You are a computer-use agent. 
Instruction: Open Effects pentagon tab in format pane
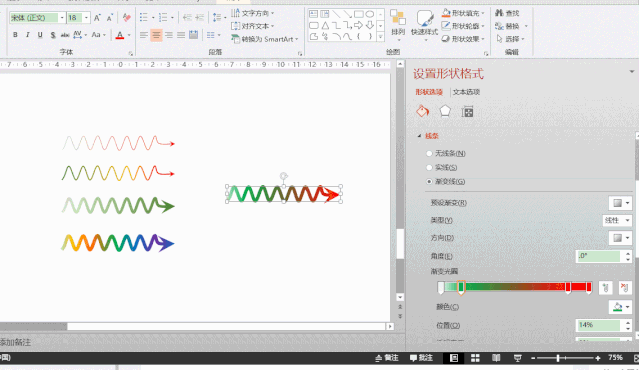tap(445, 111)
